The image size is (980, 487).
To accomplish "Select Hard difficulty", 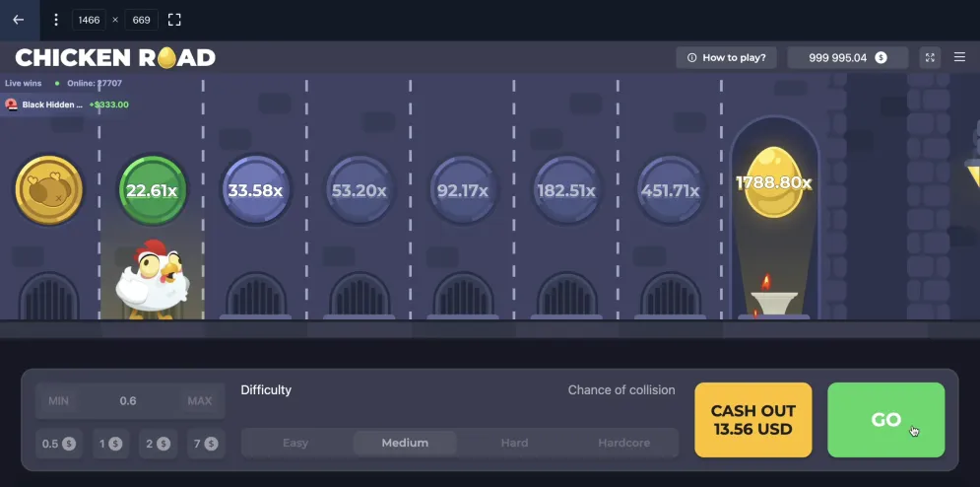I will [x=514, y=443].
